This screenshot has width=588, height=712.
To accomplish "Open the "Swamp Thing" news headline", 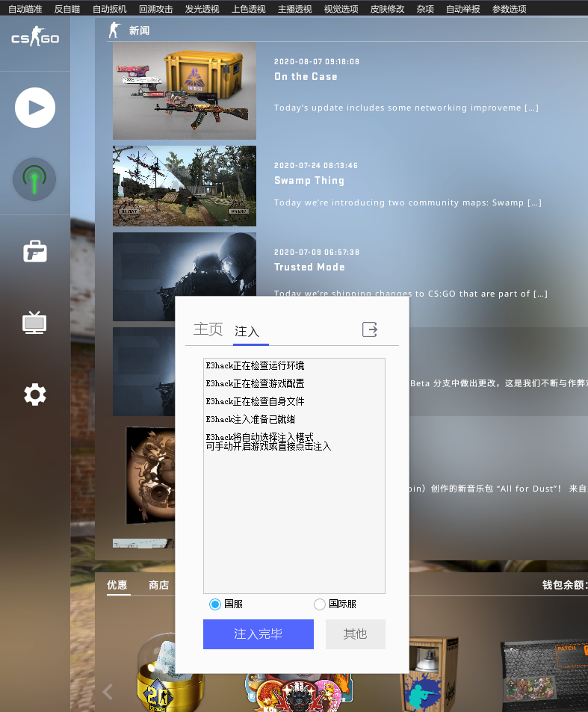I will click(x=309, y=180).
